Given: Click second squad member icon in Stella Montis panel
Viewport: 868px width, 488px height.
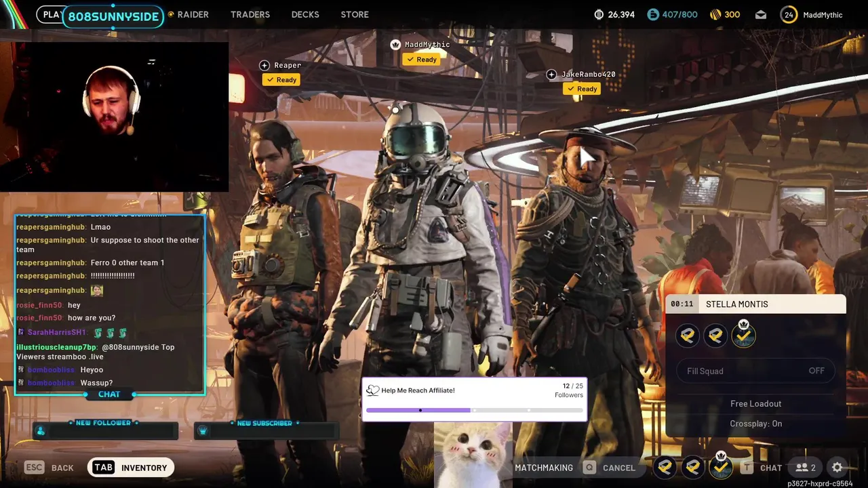Looking at the screenshot, I should coord(715,335).
